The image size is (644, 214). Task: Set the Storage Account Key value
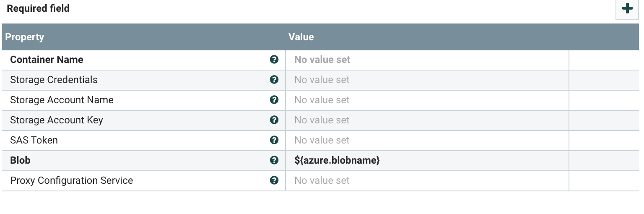pos(427,120)
